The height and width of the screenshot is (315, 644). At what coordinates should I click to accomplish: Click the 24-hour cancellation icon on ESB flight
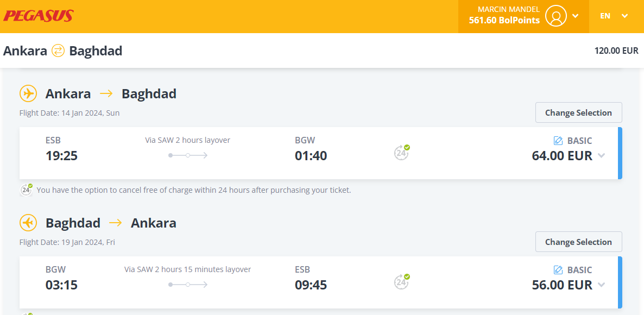402,153
